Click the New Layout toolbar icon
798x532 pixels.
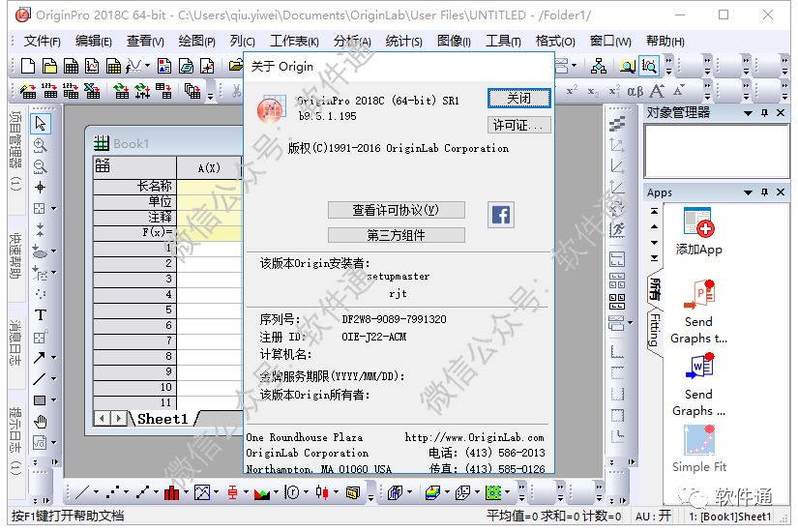point(164,66)
